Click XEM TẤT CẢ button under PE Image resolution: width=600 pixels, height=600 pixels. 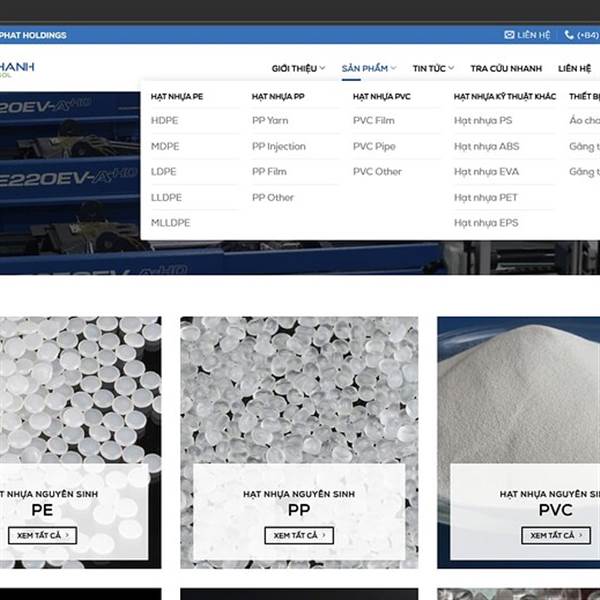pos(42,535)
